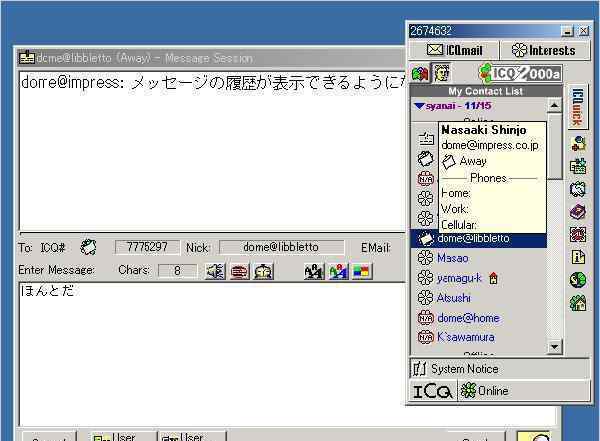
Task: Select contact dome@libbletto in the list
Action: (x=478, y=238)
